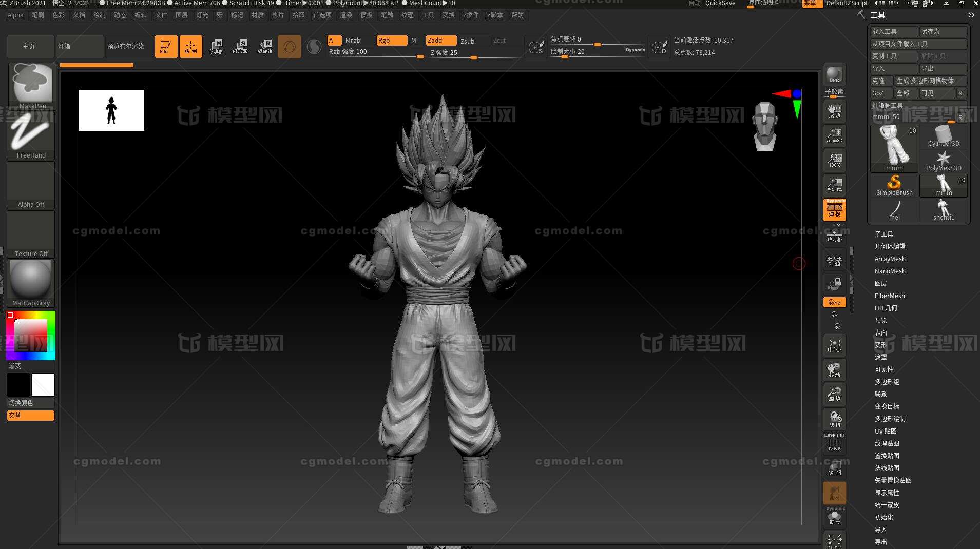This screenshot has width=980, height=549.
Task: Open the MaskPen brush thumbnail
Action: tap(31, 86)
